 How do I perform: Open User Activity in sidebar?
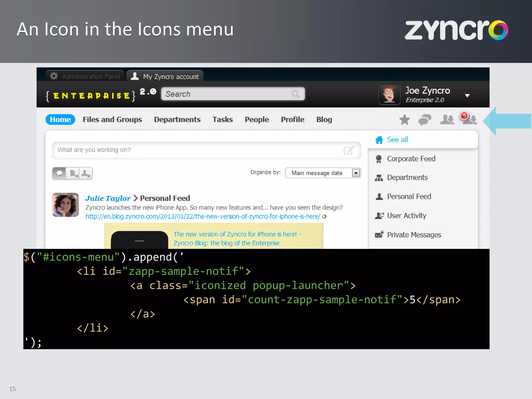(x=407, y=216)
